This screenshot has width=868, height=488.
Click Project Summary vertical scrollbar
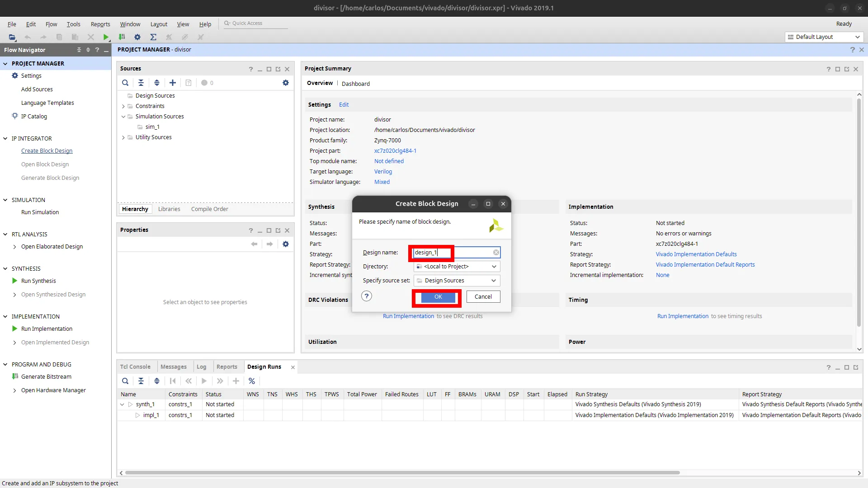(x=859, y=212)
